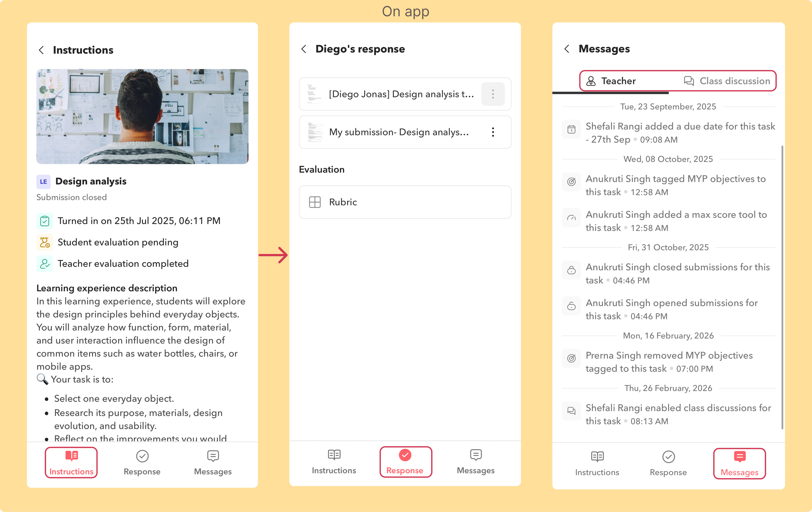The height and width of the screenshot is (512, 812).
Task: Click 'Turned in on 25th Jul 2025' text
Action: pos(139,221)
